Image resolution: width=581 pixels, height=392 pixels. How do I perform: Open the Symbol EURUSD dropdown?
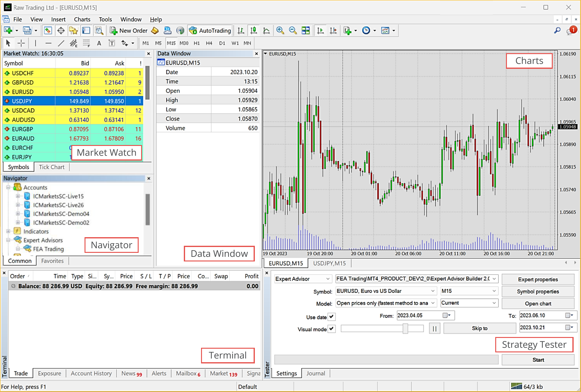[x=386, y=291]
